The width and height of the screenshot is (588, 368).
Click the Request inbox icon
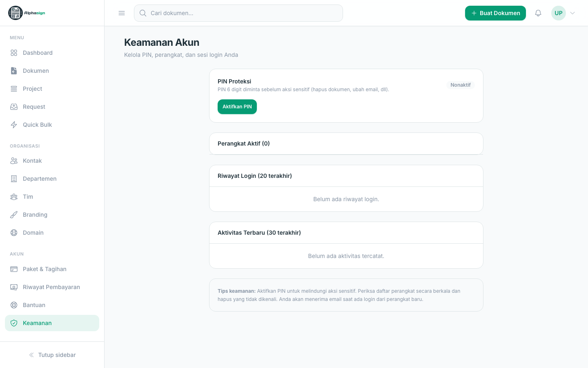14,107
